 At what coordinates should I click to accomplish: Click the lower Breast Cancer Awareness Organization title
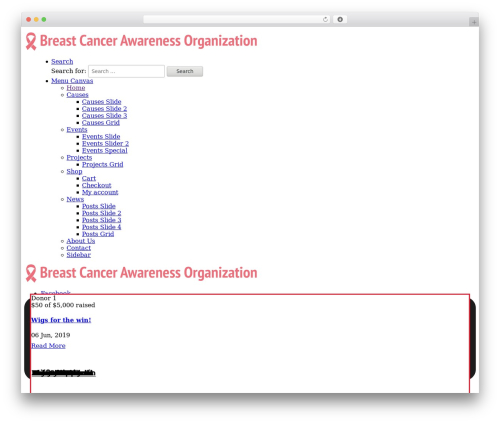coord(149,273)
